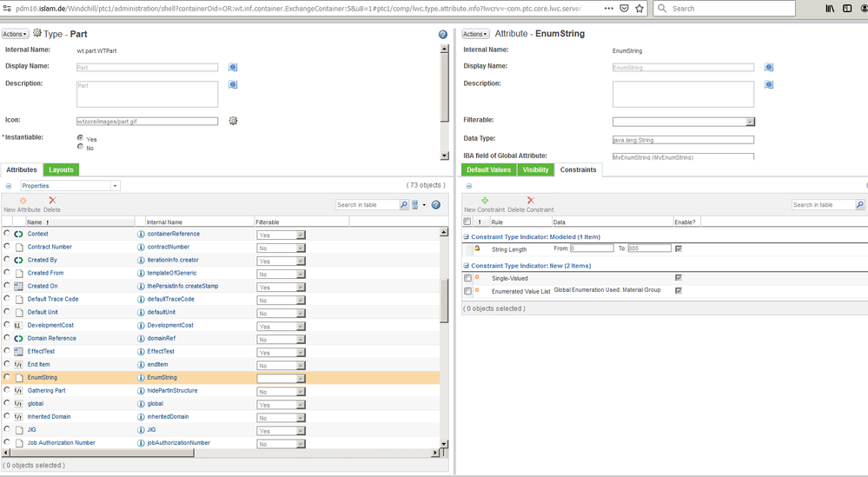Click the Delete attribute icon

[x=52, y=201]
